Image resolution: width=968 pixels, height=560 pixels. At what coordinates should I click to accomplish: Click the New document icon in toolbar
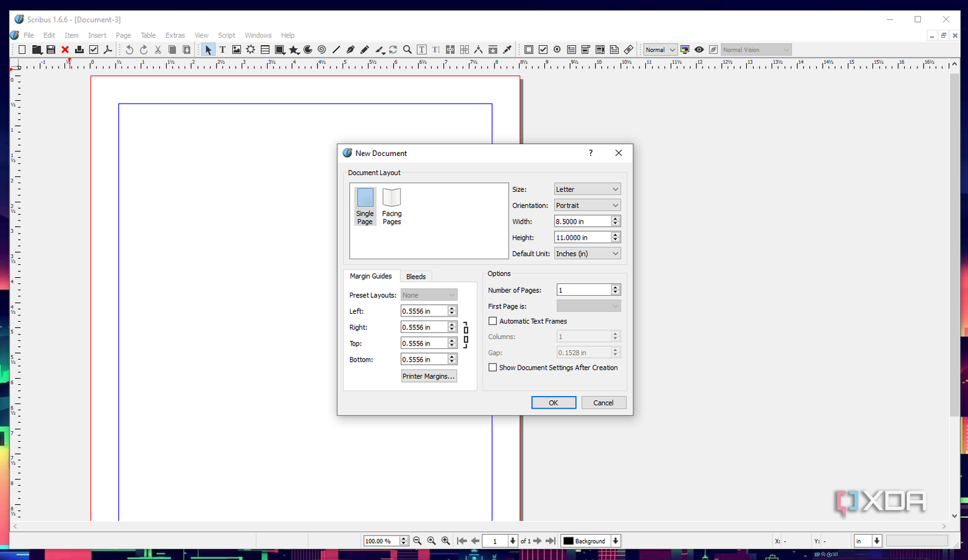tap(22, 50)
